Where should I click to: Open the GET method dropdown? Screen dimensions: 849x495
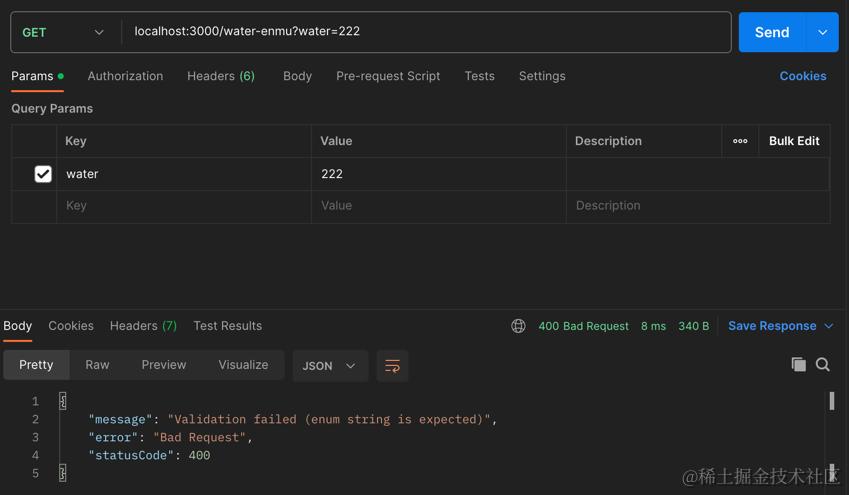pos(63,32)
